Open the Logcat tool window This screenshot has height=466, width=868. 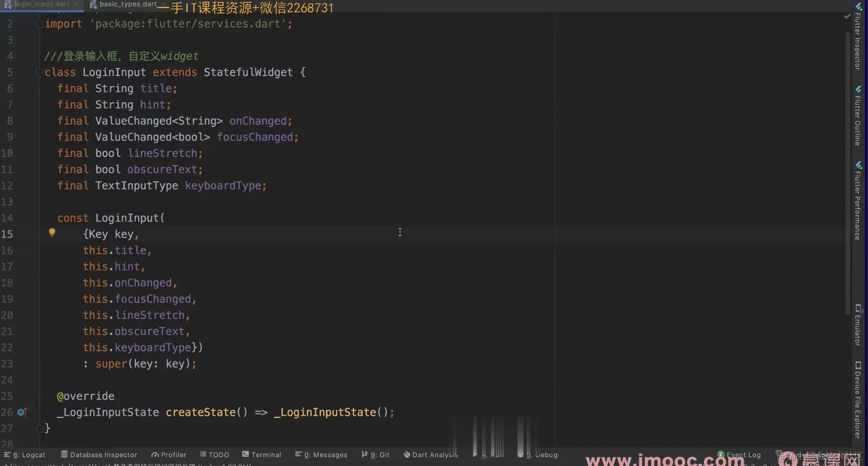coord(25,455)
